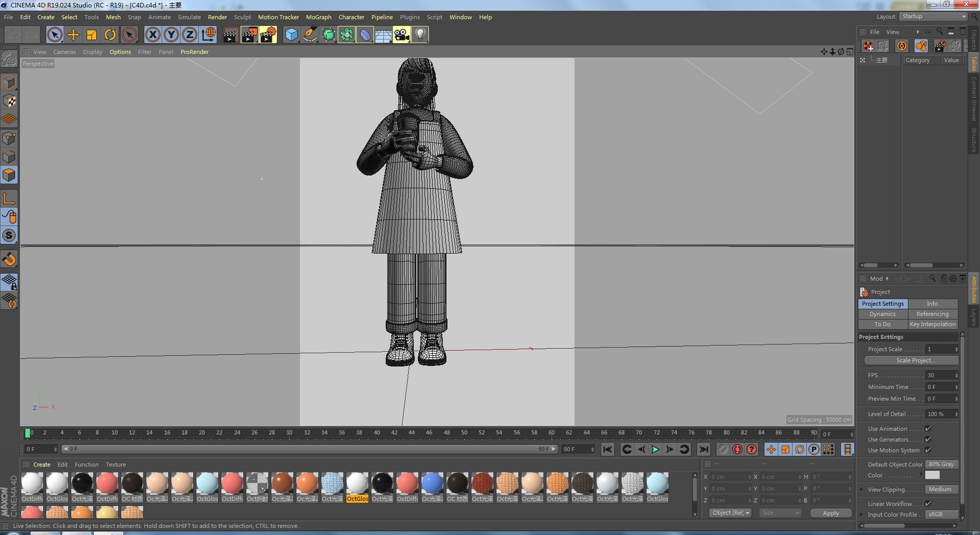Screen dimensions: 980x535
Task: Toggle Autokeying button
Action: point(737,449)
